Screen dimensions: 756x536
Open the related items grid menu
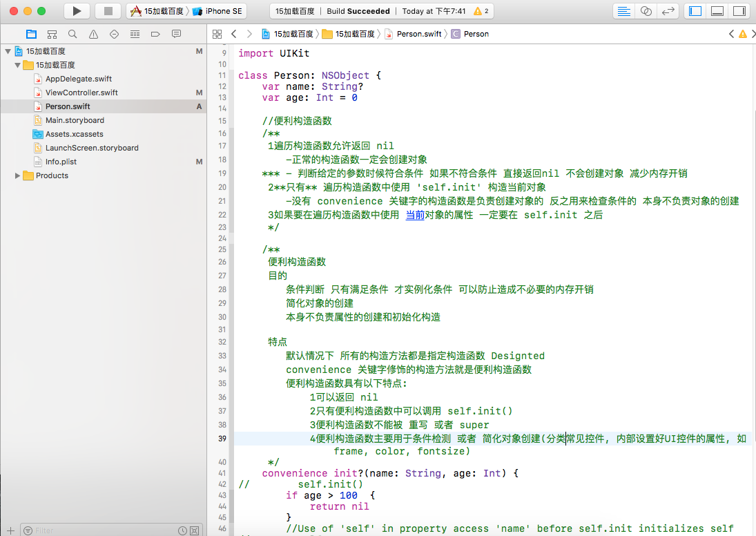[217, 34]
